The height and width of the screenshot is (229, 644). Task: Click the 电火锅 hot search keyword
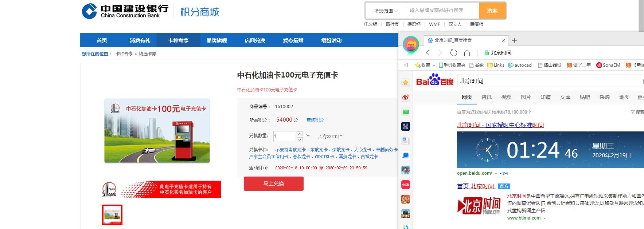tap(371, 24)
